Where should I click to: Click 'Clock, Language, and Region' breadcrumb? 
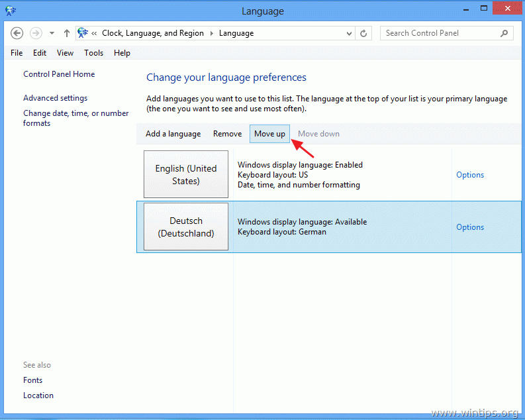(x=153, y=33)
